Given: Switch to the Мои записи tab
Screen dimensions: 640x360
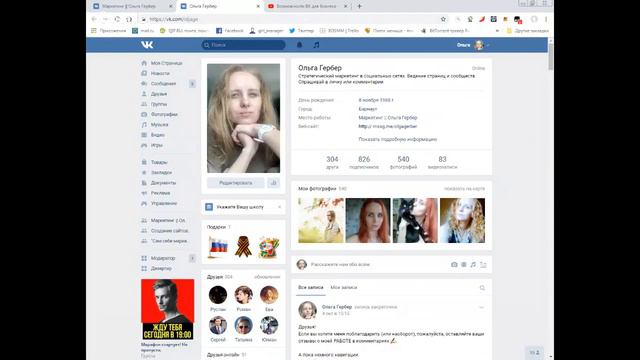Looking at the screenshot, I should pyautogui.click(x=344, y=288).
